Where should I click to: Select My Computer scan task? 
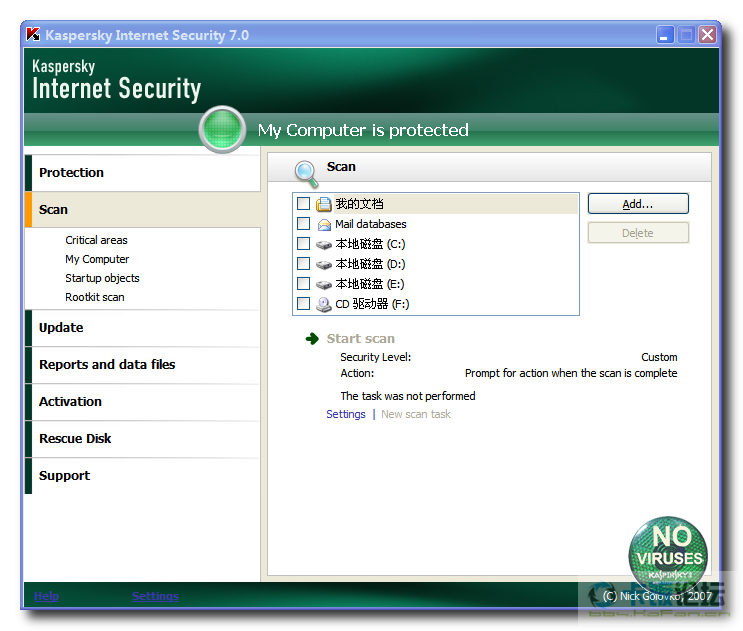(x=97, y=259)
